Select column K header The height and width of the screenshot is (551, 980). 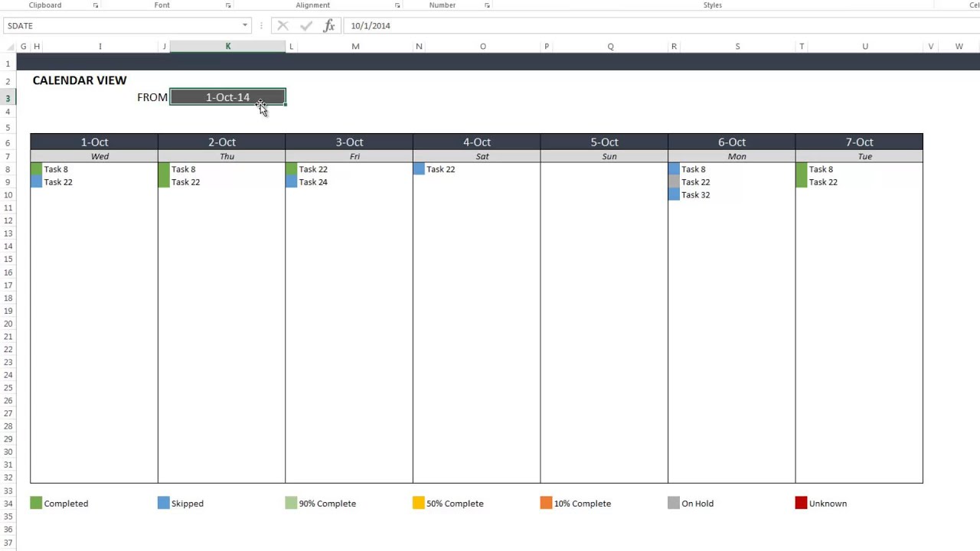pos(227,47)
